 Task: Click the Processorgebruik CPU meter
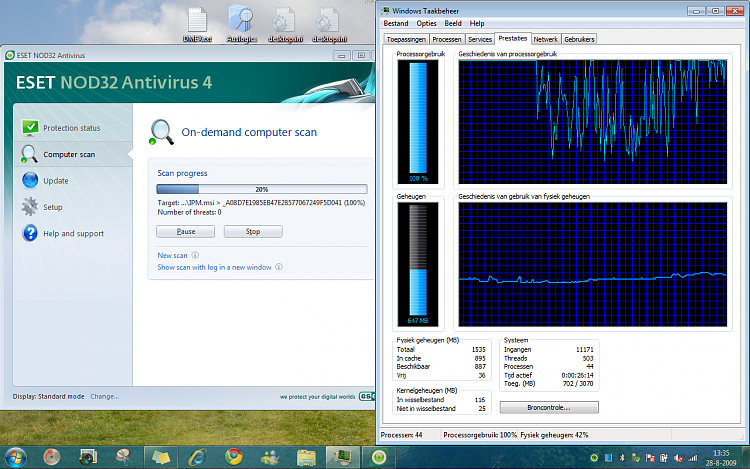(x=418, y=122)
